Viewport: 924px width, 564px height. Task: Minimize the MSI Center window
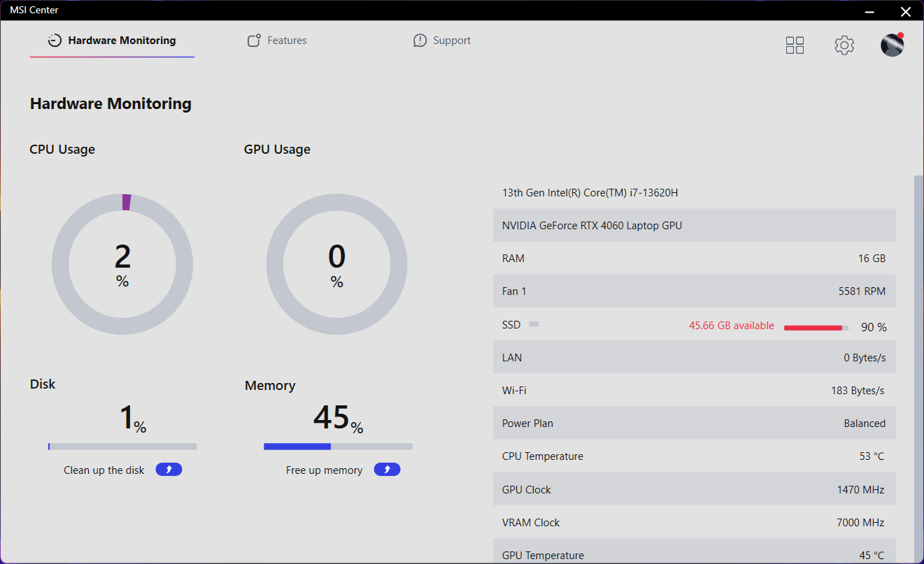869,10
